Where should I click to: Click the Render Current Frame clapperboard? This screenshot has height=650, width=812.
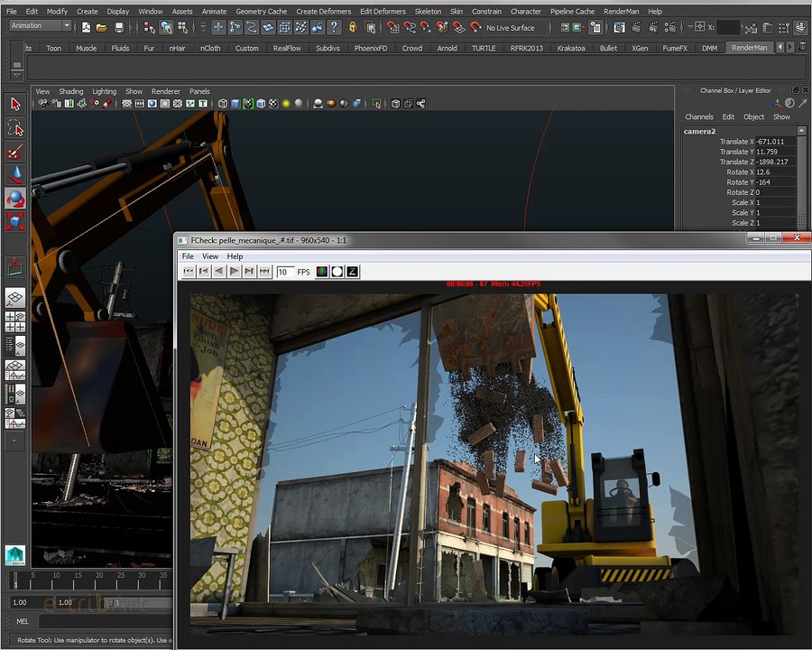[x=636, y=27]
